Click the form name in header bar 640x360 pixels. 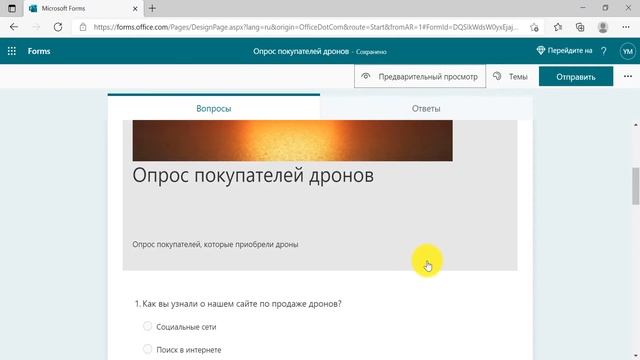point(301,51)
